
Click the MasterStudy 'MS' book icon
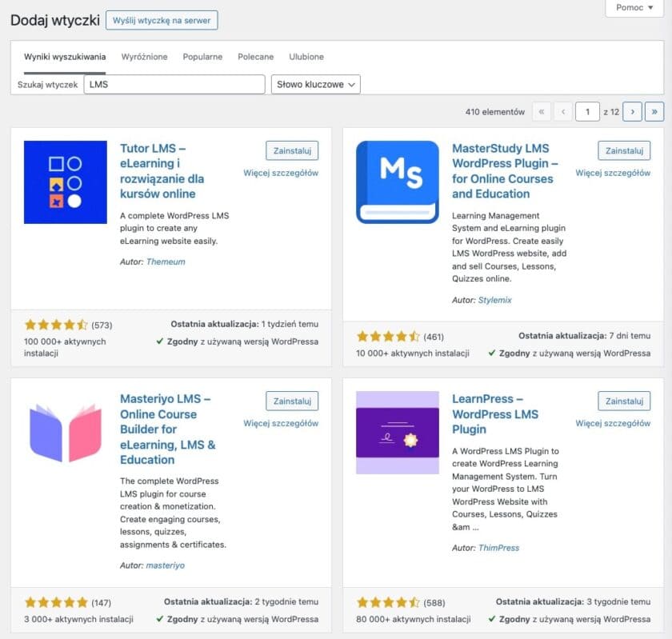pos(396,182)
